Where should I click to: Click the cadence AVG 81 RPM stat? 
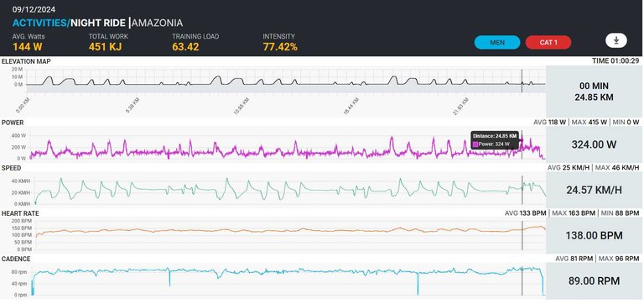tap(574, 259)
